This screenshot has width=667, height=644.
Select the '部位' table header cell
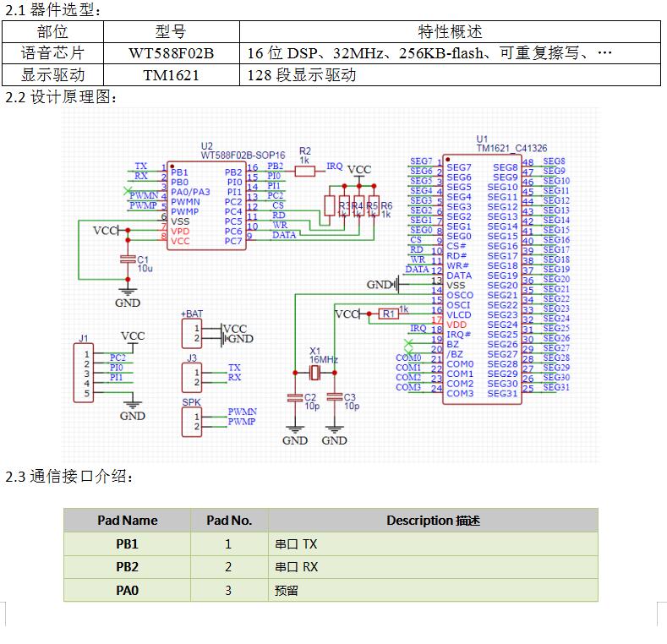52,32
